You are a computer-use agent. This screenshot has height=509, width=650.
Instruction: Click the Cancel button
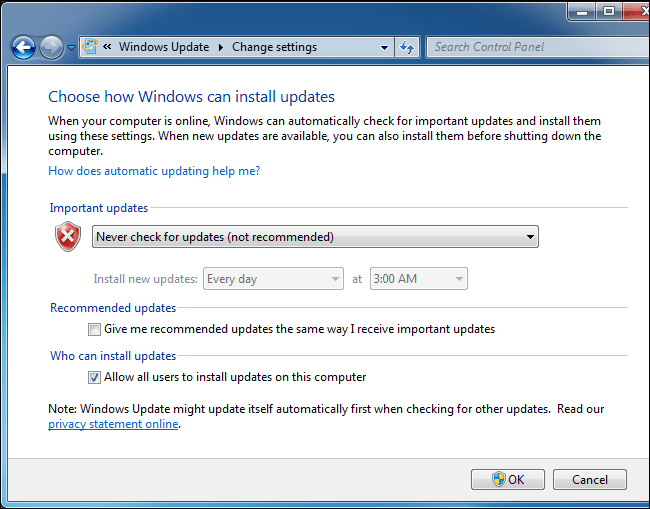click(589, 480)
